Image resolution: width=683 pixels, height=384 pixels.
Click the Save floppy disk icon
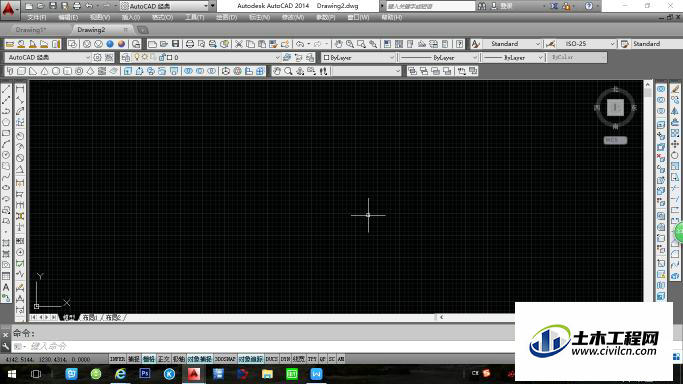(176, 44)
